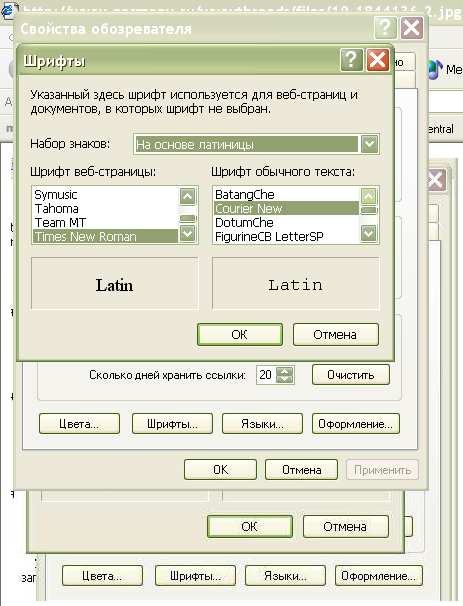The image size is (463, 606).
Task: Click up arrow of plain text font list
Action: pos(369,196)
